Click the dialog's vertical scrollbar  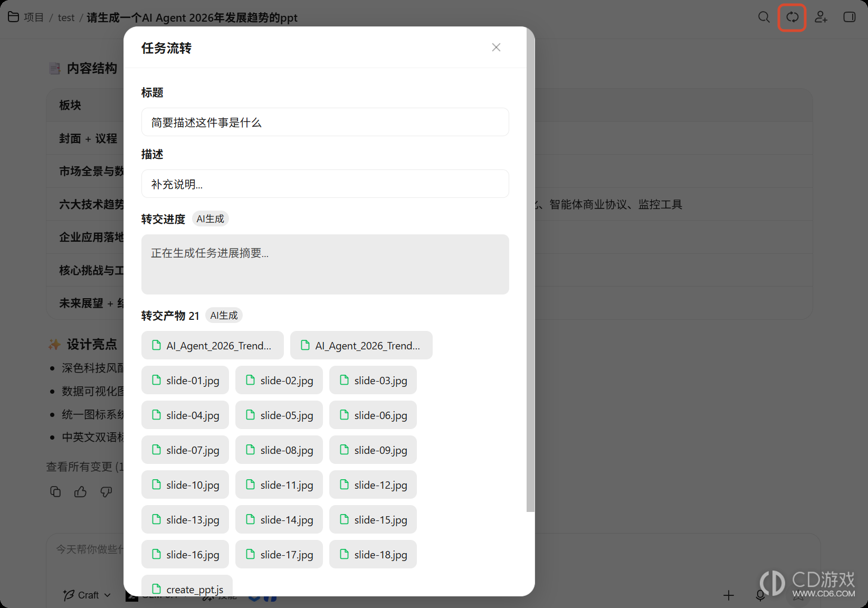[530, 269]
